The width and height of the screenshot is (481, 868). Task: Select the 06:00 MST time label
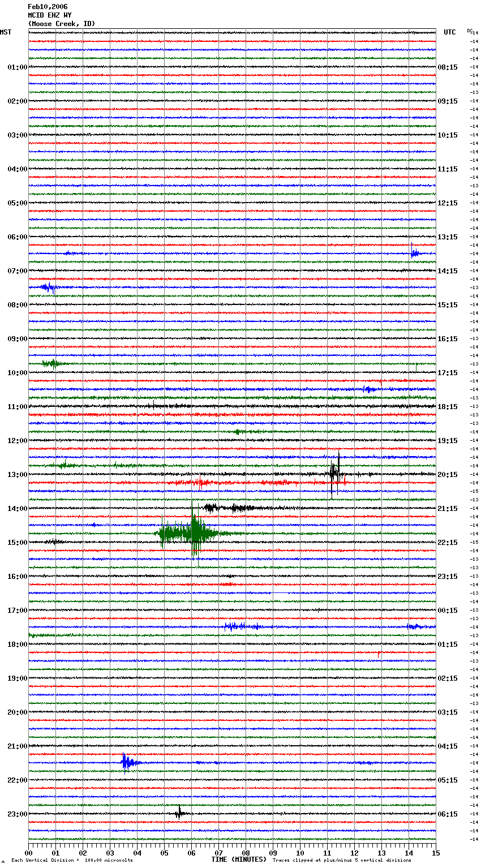[18, 237]
